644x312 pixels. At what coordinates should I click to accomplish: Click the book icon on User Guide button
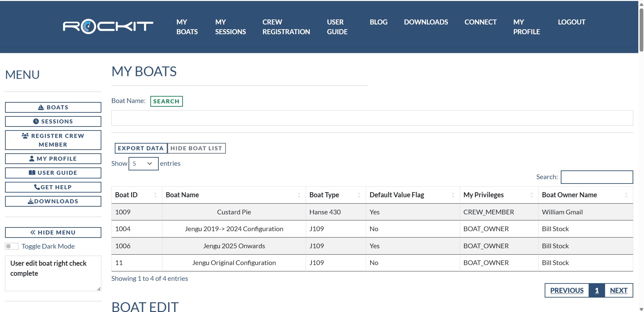coord(32,173)
